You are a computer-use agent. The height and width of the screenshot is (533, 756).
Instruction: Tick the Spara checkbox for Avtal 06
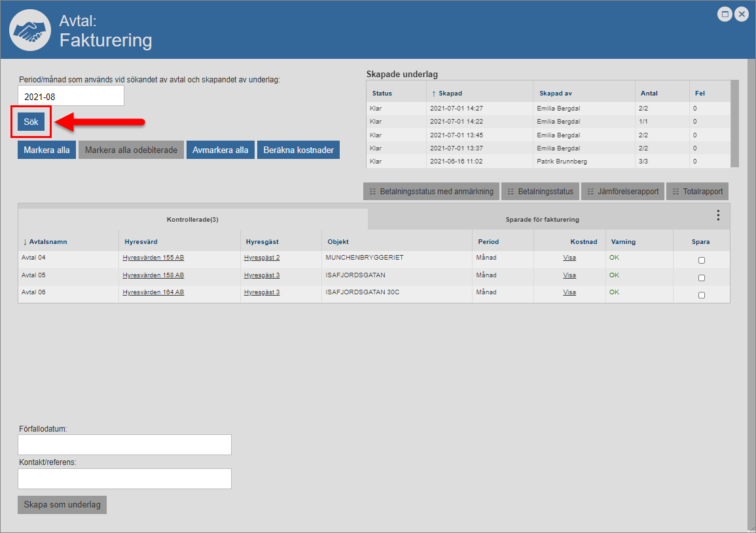pyautogui.click(x=702, y=295)
